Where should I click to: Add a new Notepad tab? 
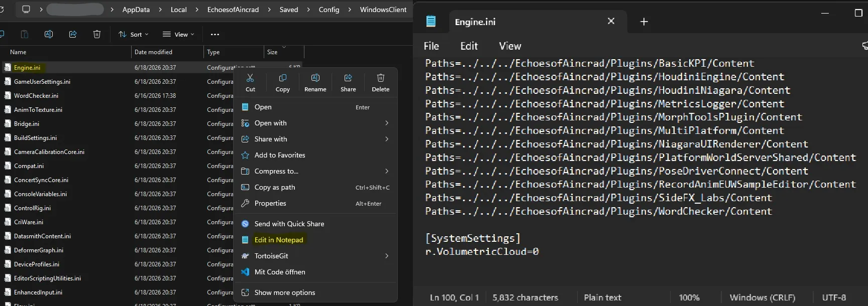(x=644, y=22)
